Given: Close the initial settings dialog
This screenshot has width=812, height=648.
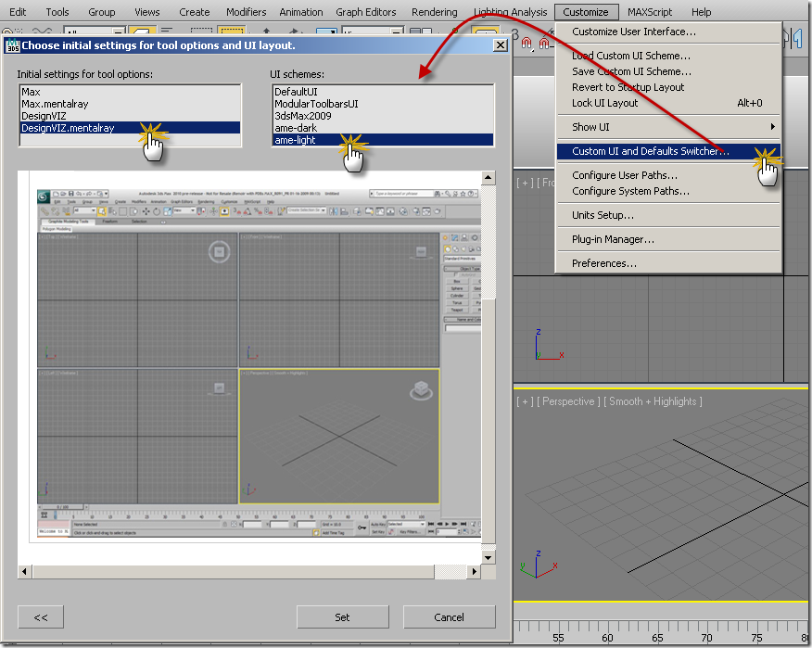Looking at the screenshot, I should [500, 45].
